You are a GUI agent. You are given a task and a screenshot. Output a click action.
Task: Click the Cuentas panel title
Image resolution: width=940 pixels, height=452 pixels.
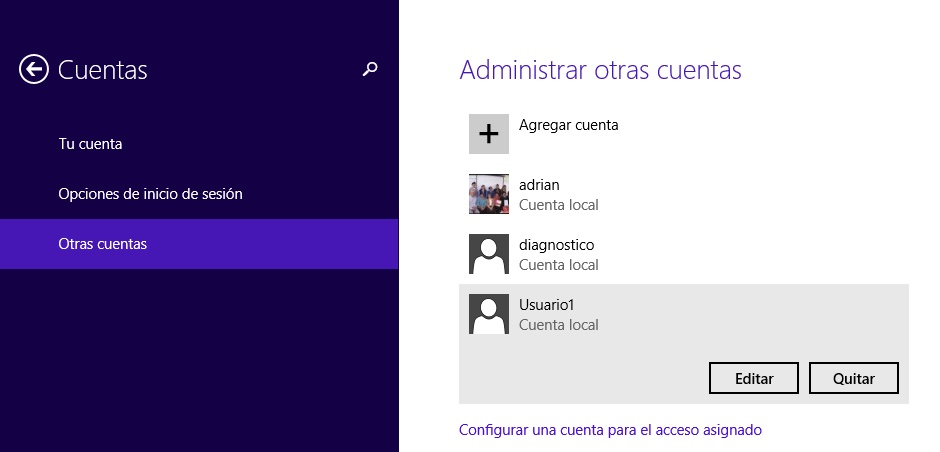coord(103,70)
